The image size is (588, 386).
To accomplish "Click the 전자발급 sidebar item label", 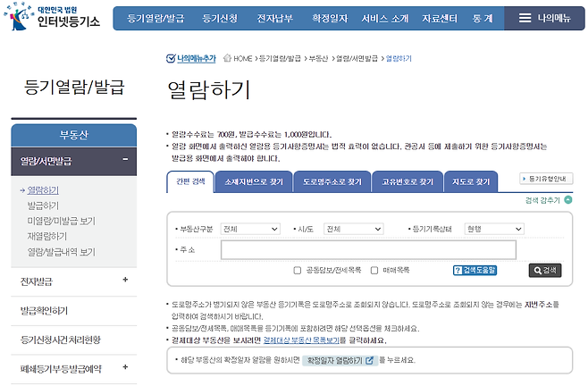I will (x=37, y=281).
